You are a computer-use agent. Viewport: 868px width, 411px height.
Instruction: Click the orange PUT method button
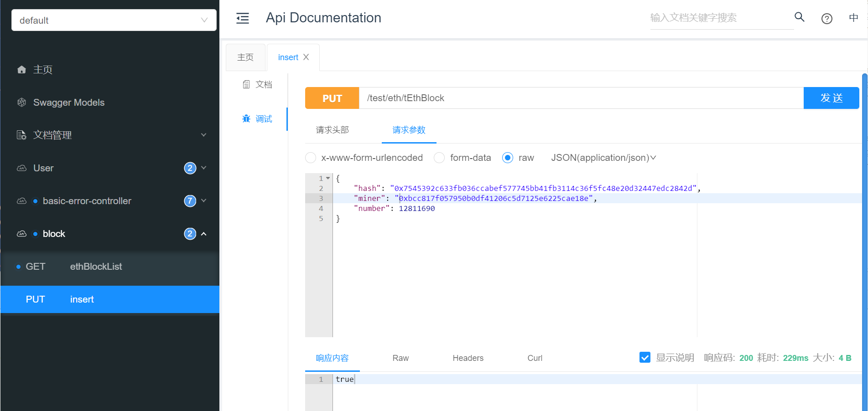pyautogui.click(x=332, y=98)
